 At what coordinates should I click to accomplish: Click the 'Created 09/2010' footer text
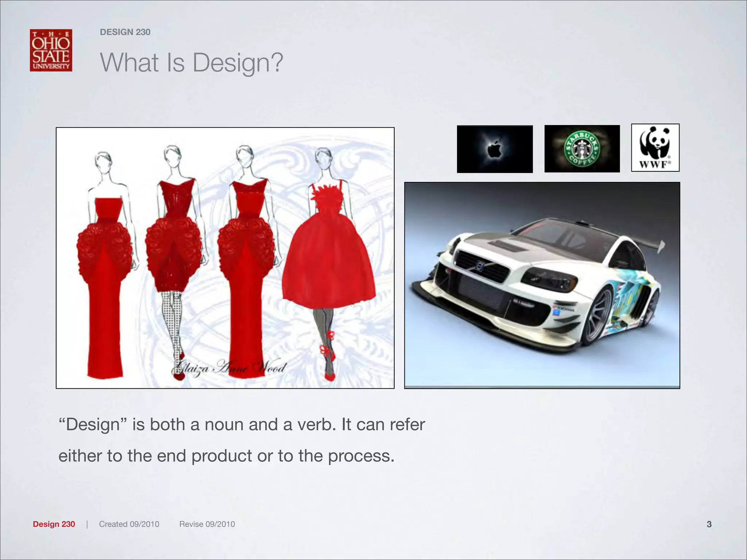[129, 524]
